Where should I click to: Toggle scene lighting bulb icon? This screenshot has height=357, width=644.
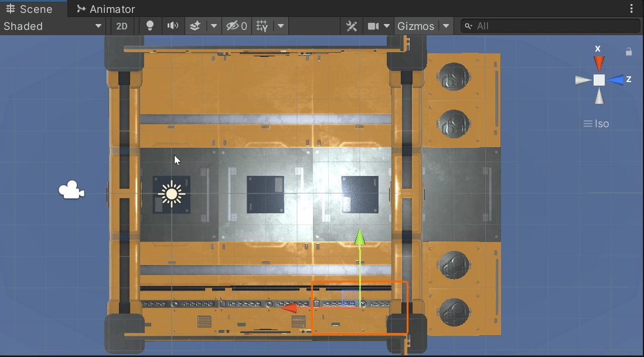[150, 26]
